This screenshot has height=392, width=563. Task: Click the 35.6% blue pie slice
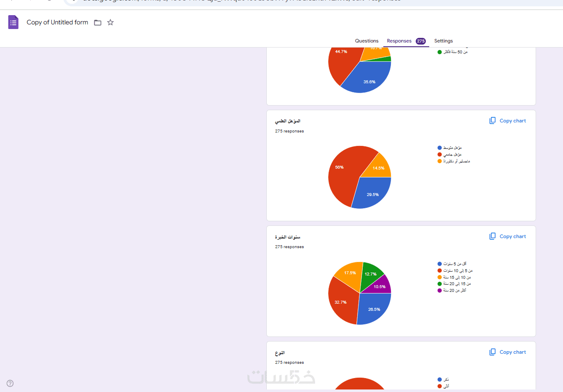click(x=369, y=78)
